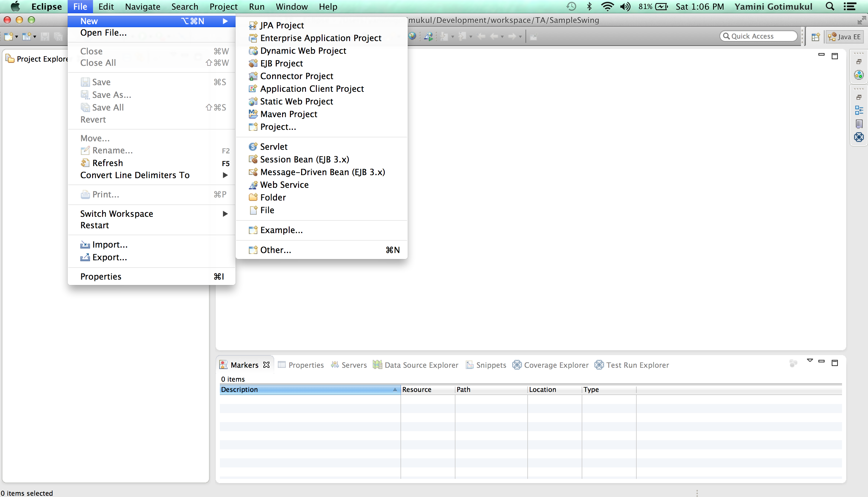This screenshot has width=868, height=497.
Task: Select Other... in New submenu
Action: [x=275, y=250]
